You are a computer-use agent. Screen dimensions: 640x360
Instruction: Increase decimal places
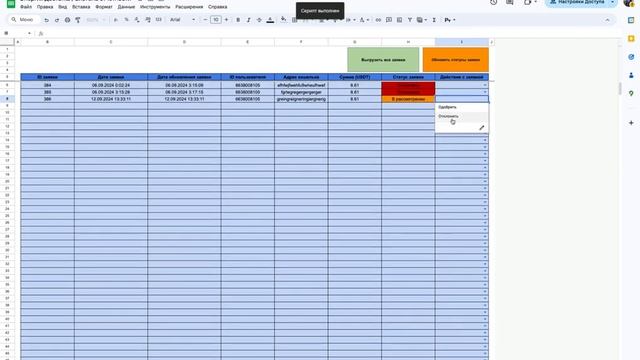pos(148,20)
